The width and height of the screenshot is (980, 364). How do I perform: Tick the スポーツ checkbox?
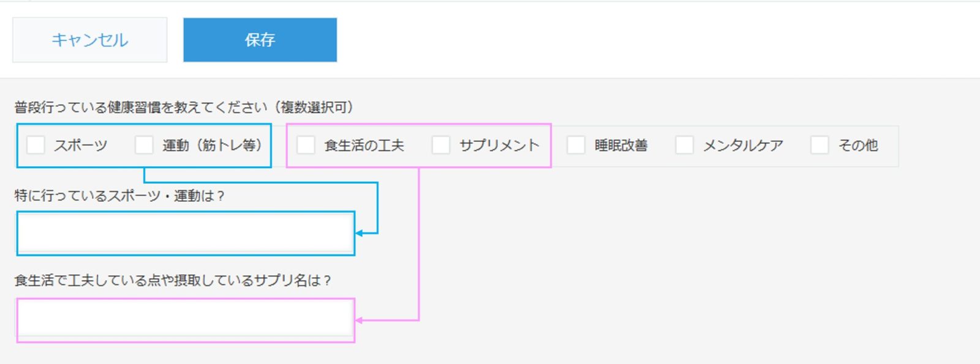(36, 145)
